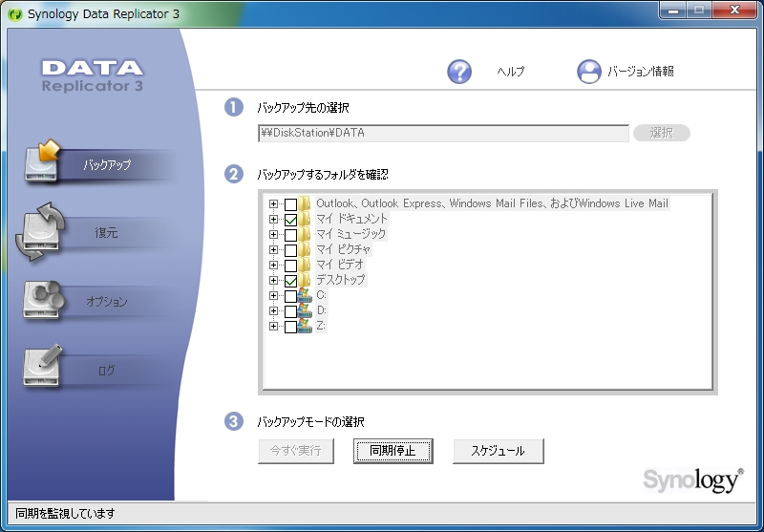
Task: Click the Version Info person icon
Action: [x=588, y=72]
